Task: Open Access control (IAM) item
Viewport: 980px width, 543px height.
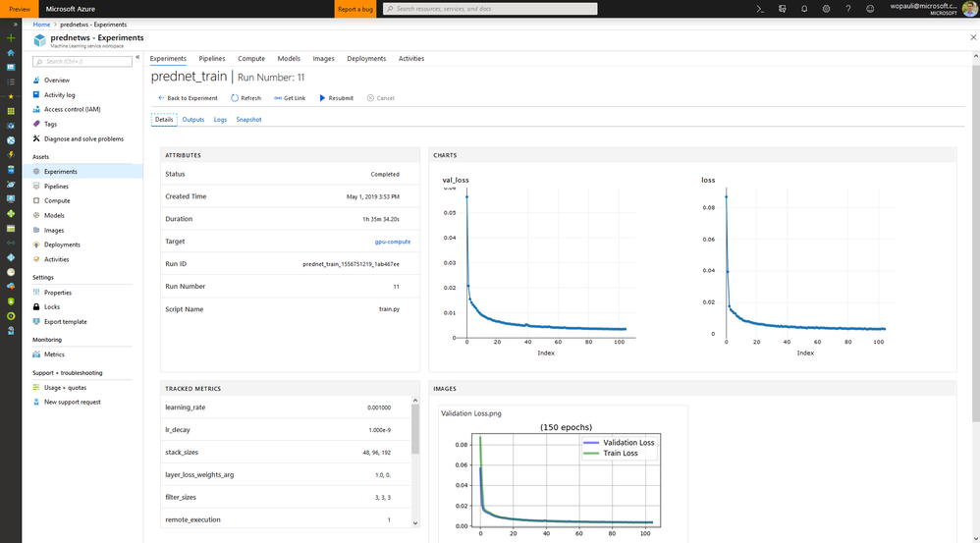Action: pyautogui.click(x=72, y=109)
